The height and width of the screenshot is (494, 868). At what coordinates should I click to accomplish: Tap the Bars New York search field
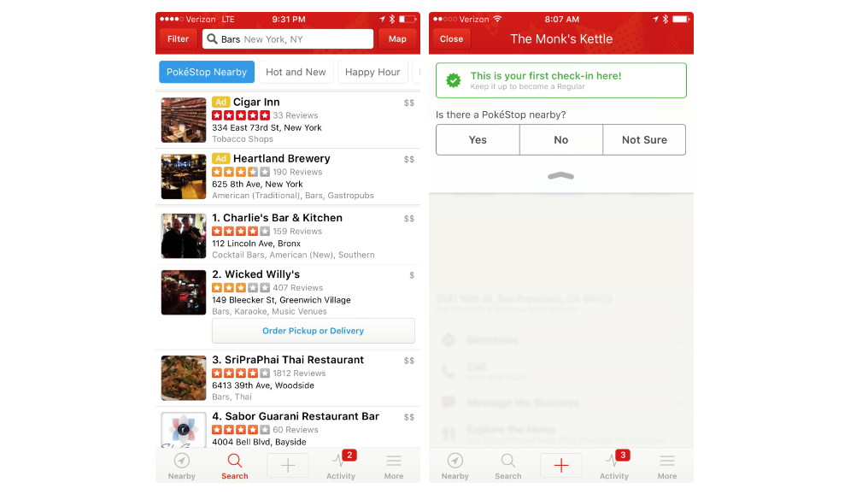(288, 39)
